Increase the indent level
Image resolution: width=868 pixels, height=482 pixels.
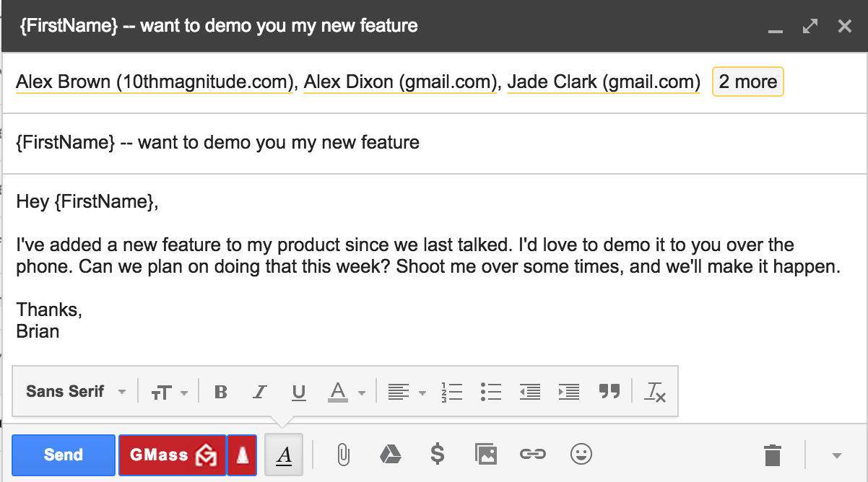[x=569, y=392]
